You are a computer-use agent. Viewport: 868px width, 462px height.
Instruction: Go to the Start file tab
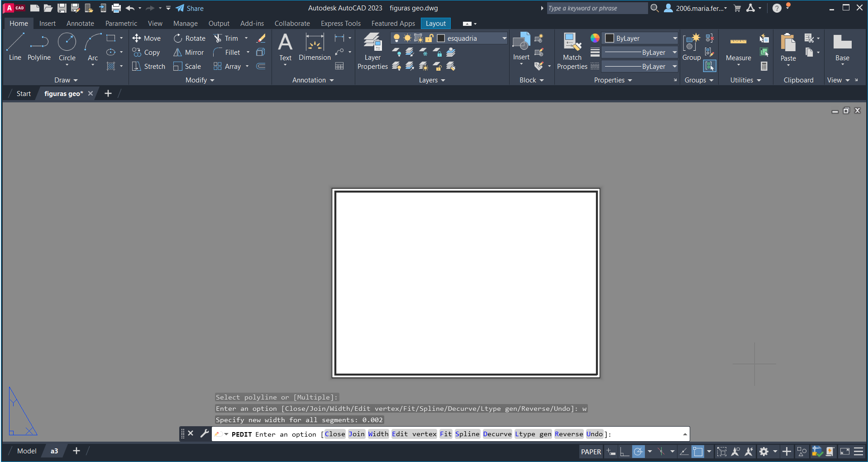point(24,94)
